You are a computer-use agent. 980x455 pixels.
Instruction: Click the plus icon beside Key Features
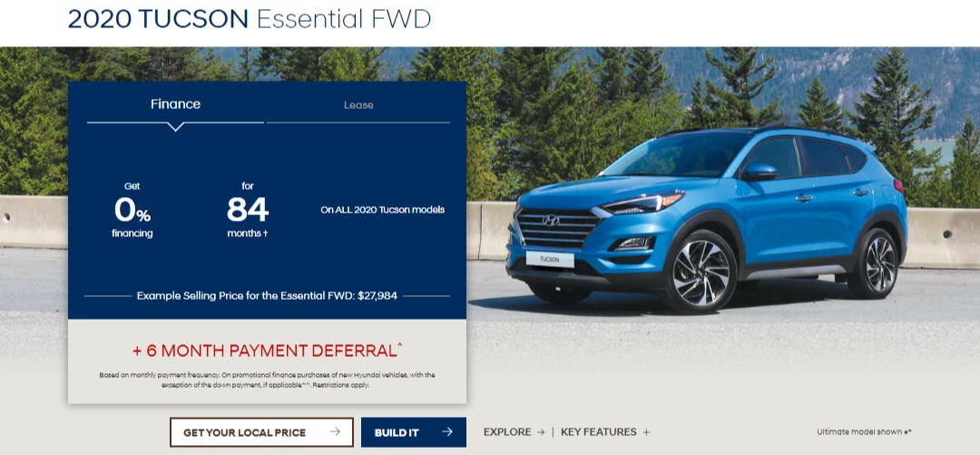(646, 432)
